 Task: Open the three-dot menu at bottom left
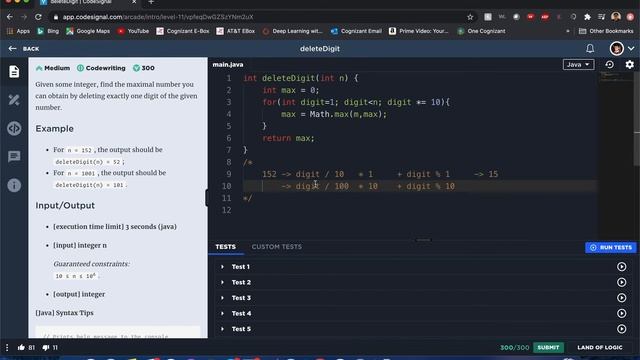7,347
